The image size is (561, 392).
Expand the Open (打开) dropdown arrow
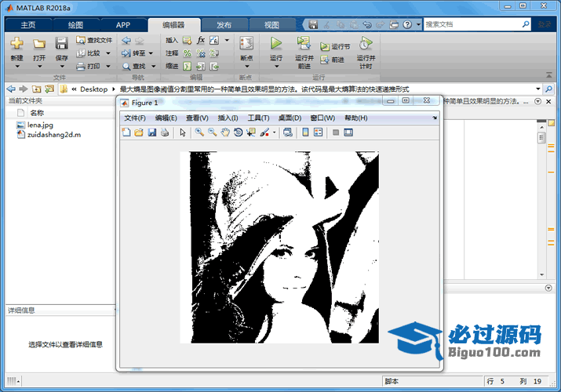(39, 66)
